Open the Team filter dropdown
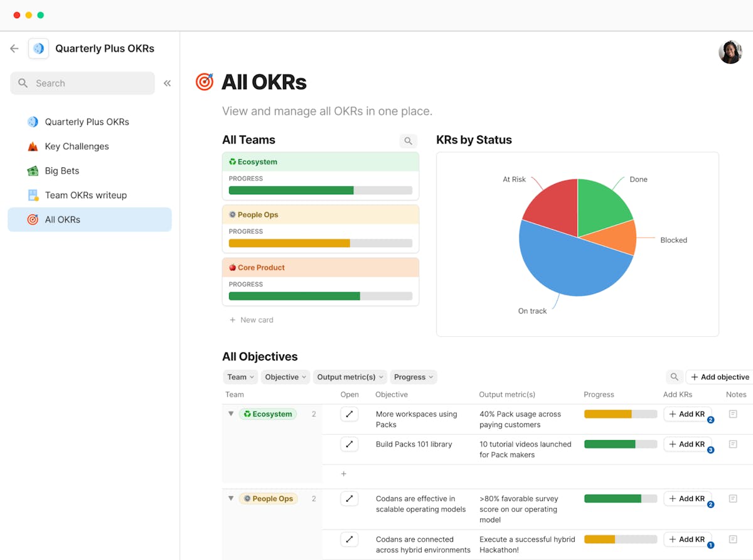Image resolution: width=753 pixels, height=560 pixels. (240, 377)
